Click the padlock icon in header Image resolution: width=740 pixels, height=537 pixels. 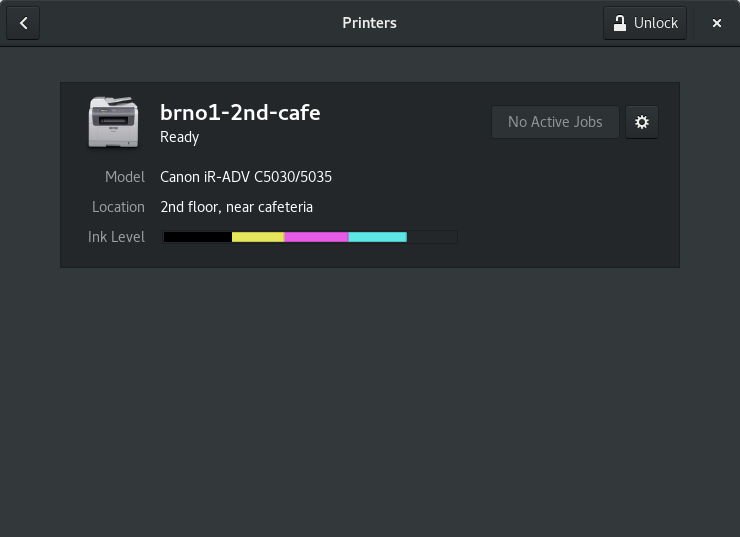(x=620, y=23)
